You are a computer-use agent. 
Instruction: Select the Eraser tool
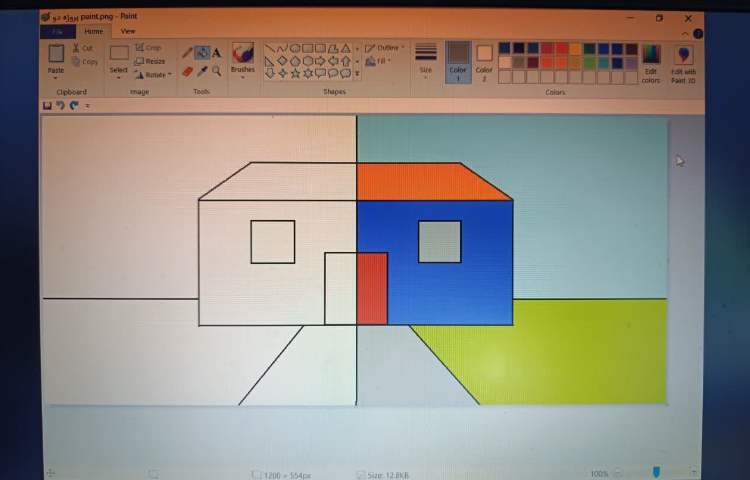click(187, 71)
